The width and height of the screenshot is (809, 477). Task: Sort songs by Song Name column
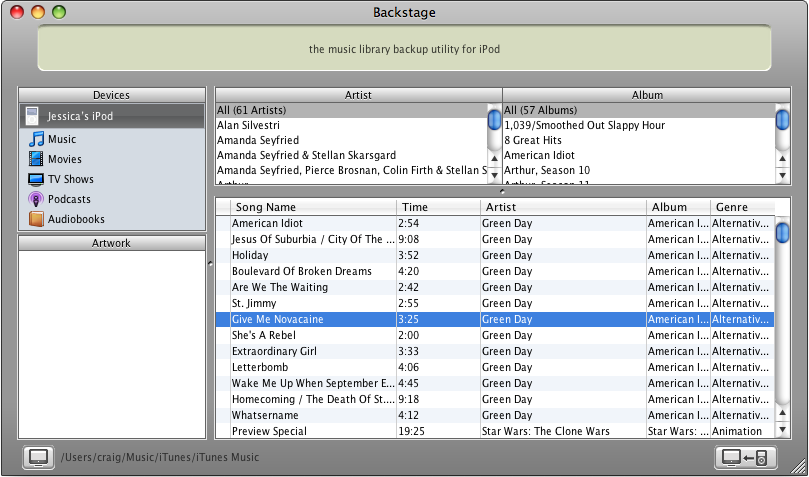point(313,207)
